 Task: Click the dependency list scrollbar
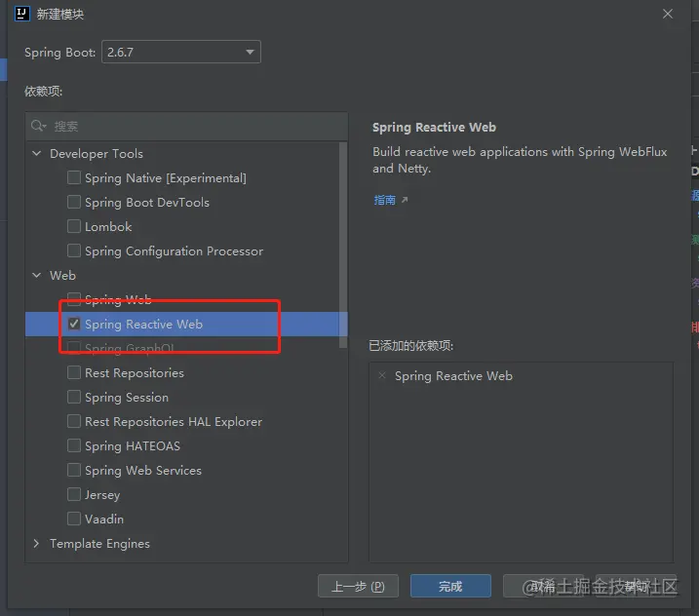click(x=342, y=244)
